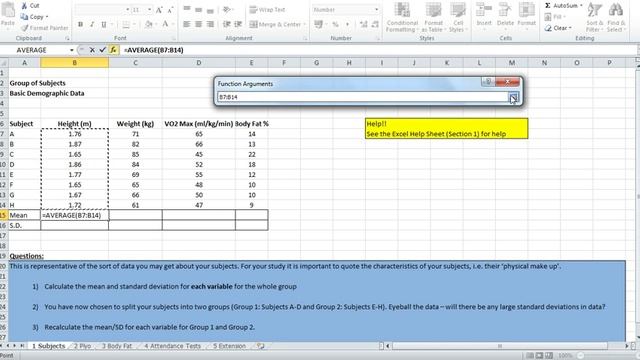Switch to the 5 Extension sheet tab
The width and height of the screenshot is (640, 360).
pyautogui.click(x=229, y=346)
